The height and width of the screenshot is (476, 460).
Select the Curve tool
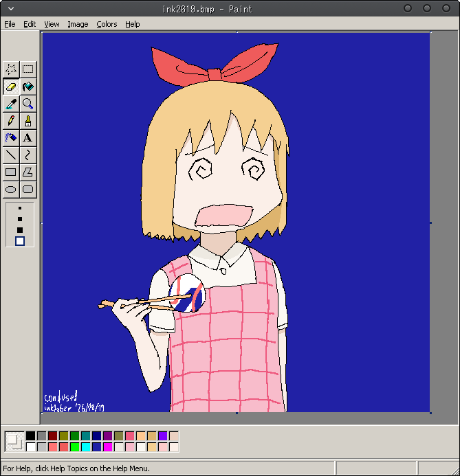pyautogui.click(x=28, y=155)
